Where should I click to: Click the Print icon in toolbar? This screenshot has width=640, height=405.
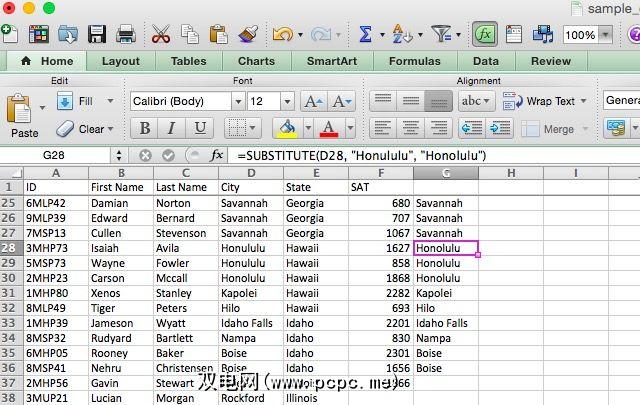coord(127,34)
